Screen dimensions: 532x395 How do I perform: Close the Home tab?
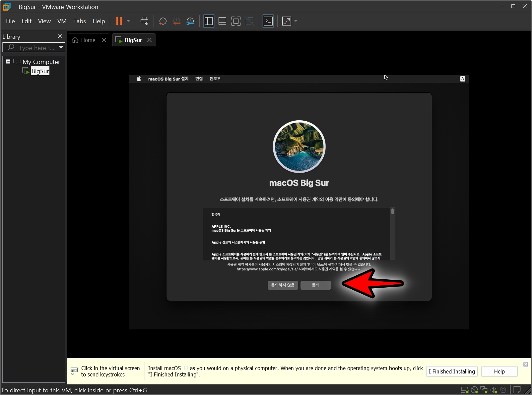(x=104, y=40)
